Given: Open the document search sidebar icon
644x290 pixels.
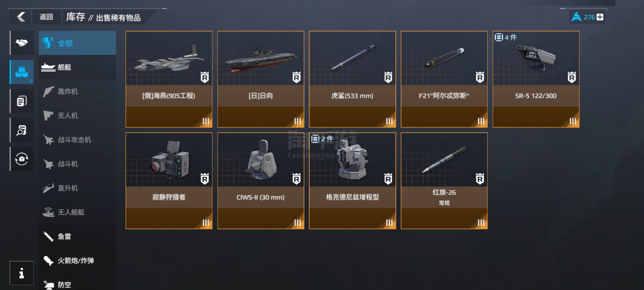Looking at the screenshot, I should point(22,130).
